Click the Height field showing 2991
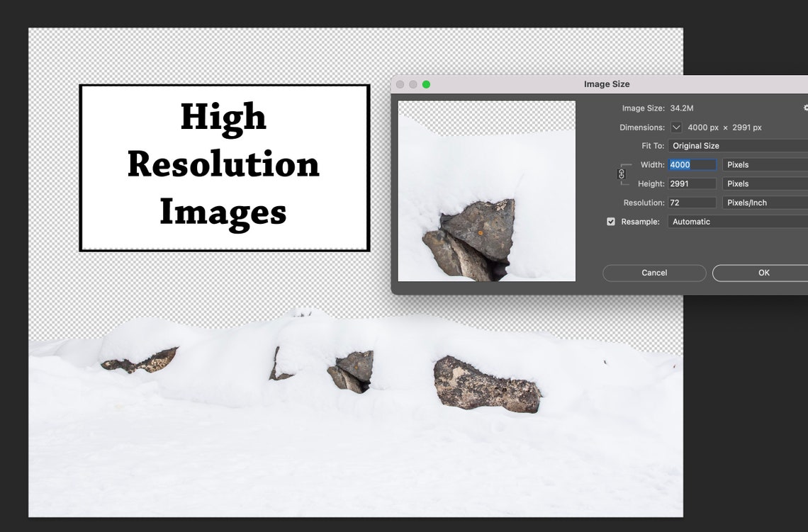Screen dimensions: 808x532 click(691, 183)
